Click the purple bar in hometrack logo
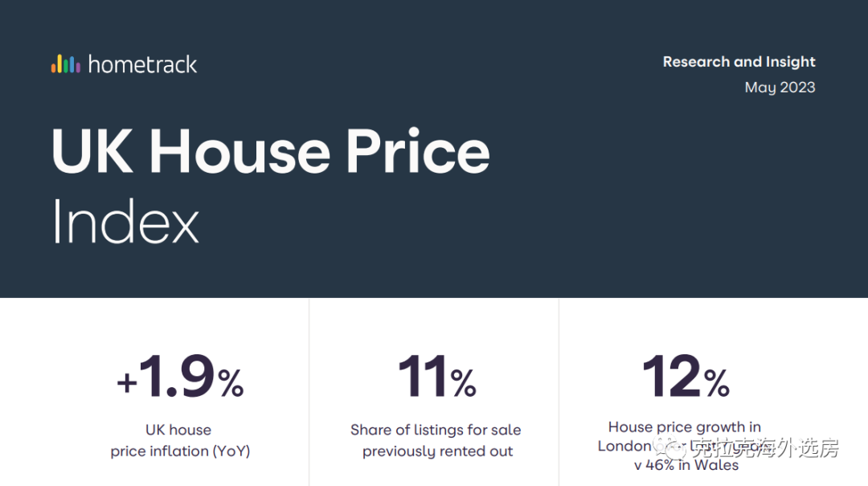This screenshot has width=868, height=486. click(78, 67)
